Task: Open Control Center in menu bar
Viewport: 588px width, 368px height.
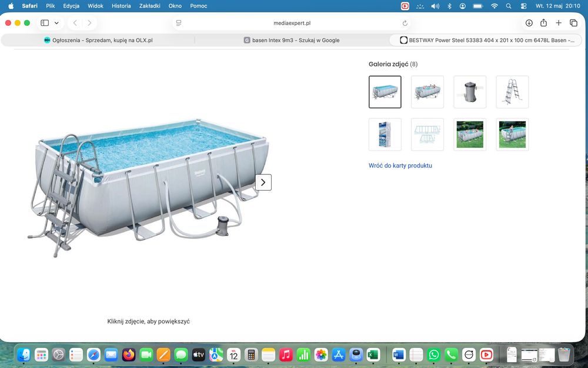Action: tap(523, 6)
